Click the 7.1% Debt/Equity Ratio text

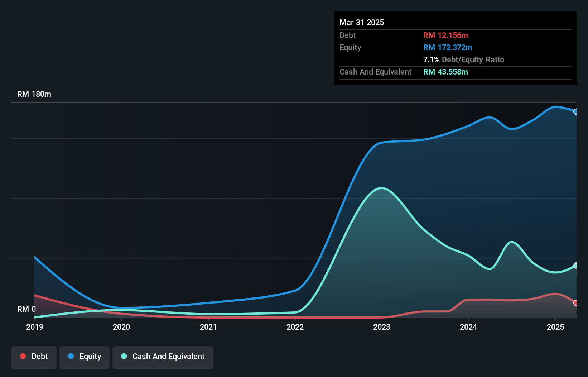[x=464, y=59]
